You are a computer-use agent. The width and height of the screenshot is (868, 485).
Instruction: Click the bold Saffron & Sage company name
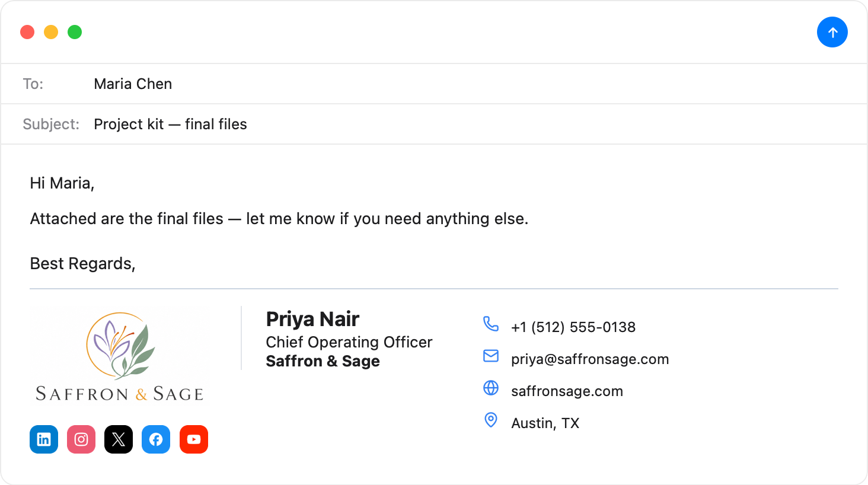click(323, 361)
